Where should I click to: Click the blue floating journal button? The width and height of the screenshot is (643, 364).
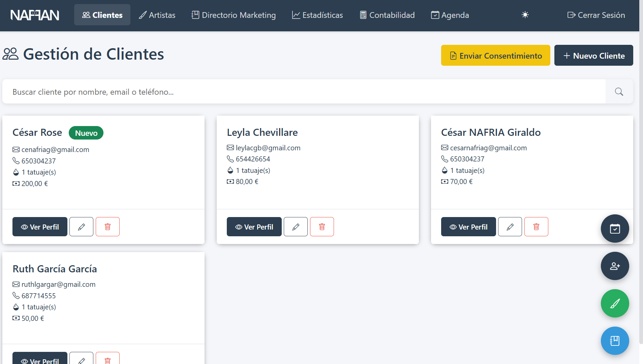(x=615, y=341)
